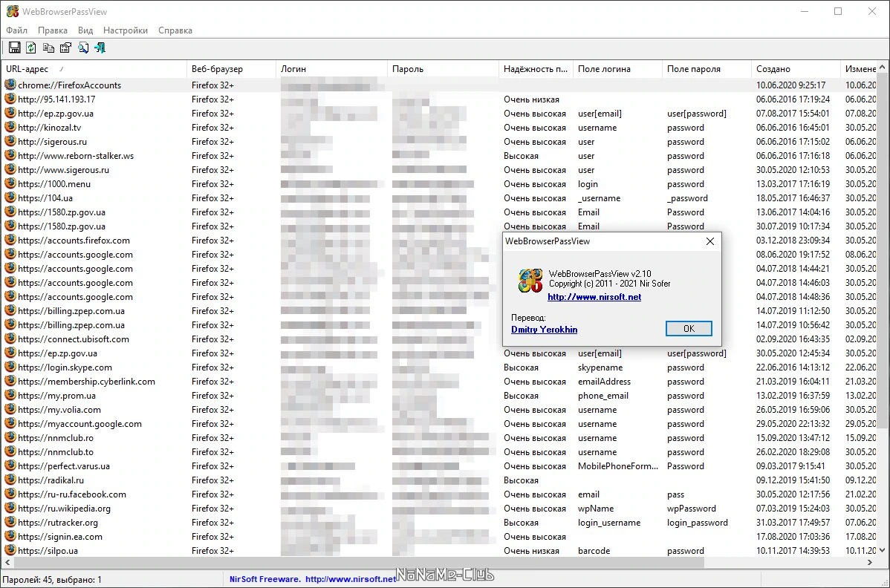Select the http://www.reborn-stalker.ws row
Viewport: 890px width, 588px height.
[438, 155]
